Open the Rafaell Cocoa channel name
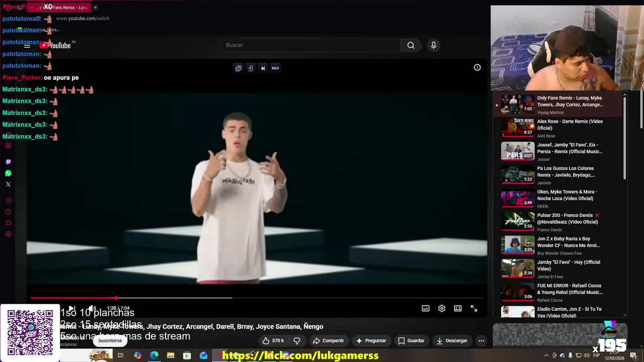Screen dimensions: 644x362 [x=549, y=300]
